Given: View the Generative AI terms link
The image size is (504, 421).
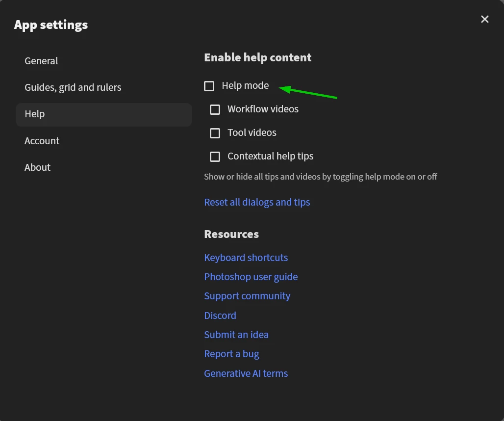Looking at the screenshot, I should [246, 373].
